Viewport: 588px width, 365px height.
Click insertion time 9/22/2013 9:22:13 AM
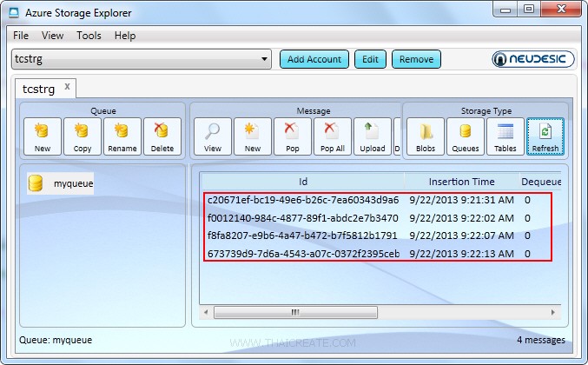(461, 254)
